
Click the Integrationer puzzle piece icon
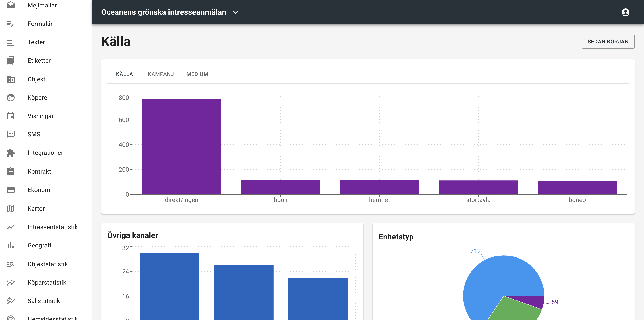pyautogui.click(x=11, y=153)
